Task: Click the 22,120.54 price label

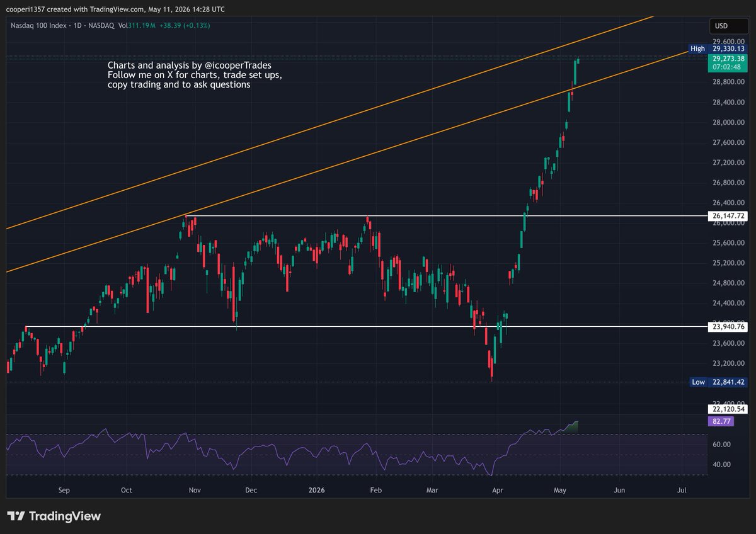Action: 729,409
